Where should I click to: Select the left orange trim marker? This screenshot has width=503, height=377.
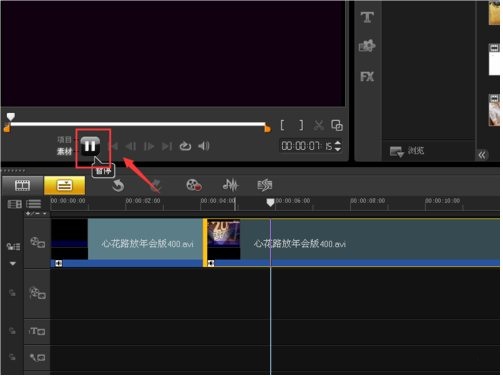[6, 128]
